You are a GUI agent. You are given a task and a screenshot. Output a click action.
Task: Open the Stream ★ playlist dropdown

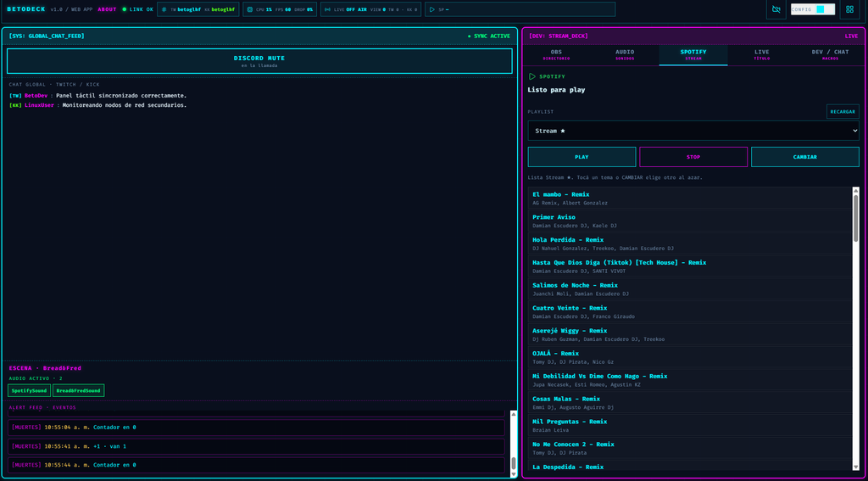click(693, 131)
